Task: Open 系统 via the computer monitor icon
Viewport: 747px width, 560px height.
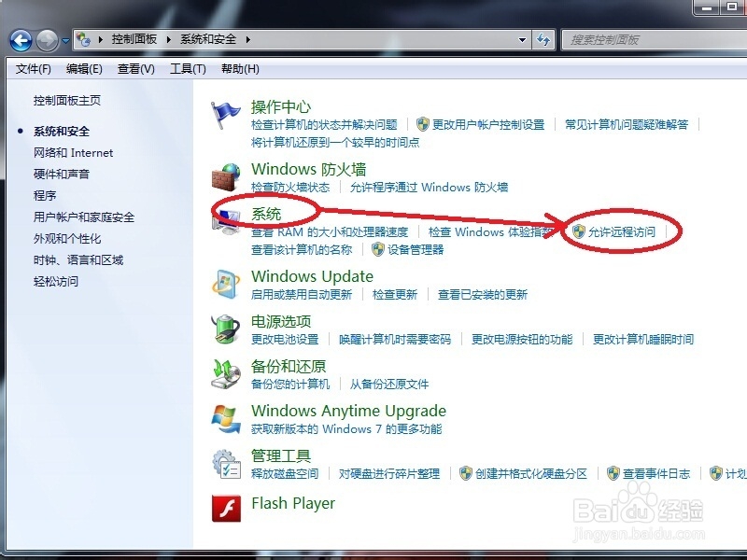Action: pyautogui.click(x=227, y=217)
